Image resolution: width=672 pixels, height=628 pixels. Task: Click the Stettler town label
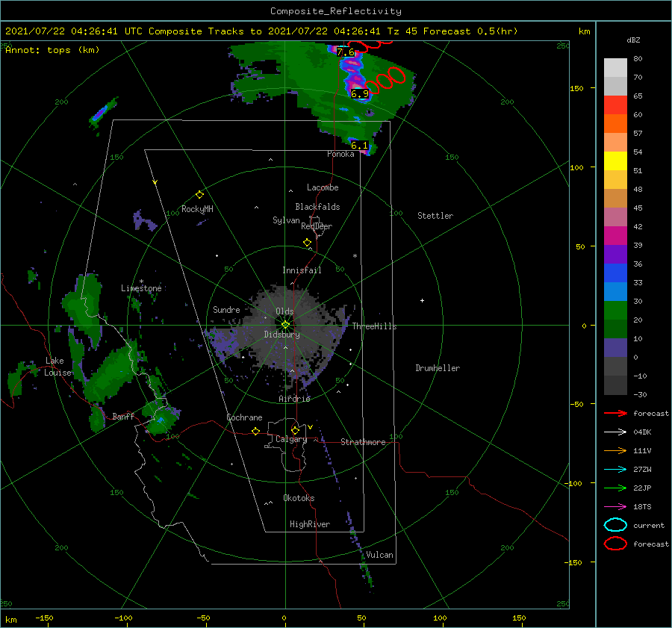click(x=435, y=216)
